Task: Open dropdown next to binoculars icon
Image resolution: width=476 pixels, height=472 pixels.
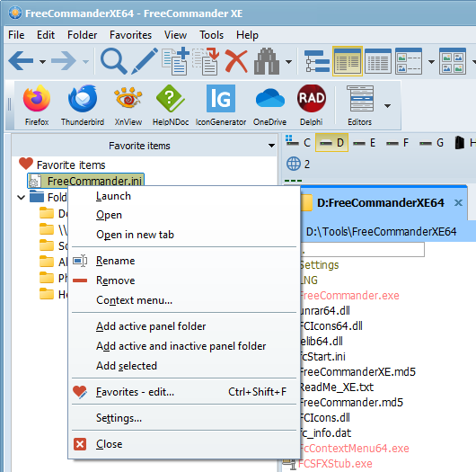Action: pyautogui.click(x=288, y=62)
